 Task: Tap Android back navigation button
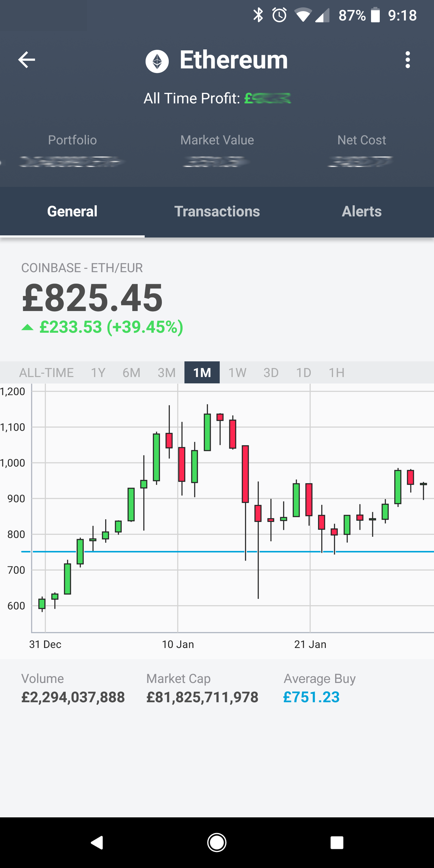[x=97, y=842]
